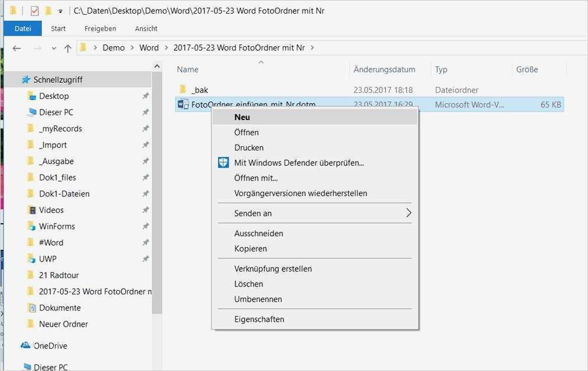Go back with the left arrow
This screenshot has width=588, height=371.
(17, 48)
